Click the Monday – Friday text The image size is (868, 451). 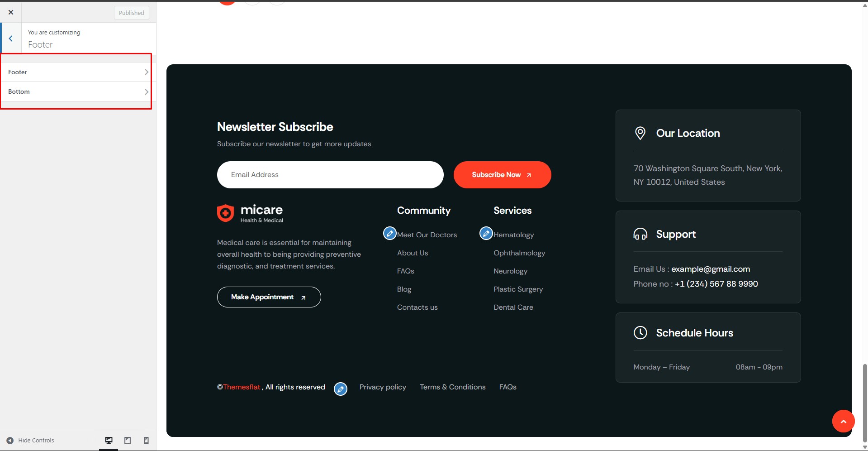coord(662,367)
